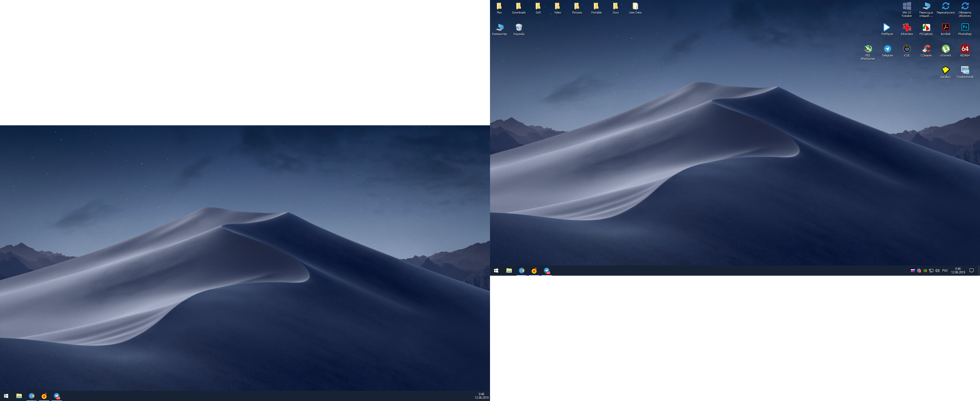Launch FSCapture from the desktop
The width and height of the screenshot is (980, 401).
point(926,30)
